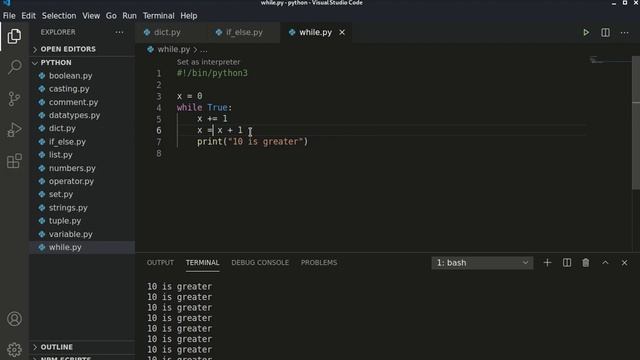Screen dimensions: 640x360
Task: Open comment.py in the explorer
Action: pos(82,102)
